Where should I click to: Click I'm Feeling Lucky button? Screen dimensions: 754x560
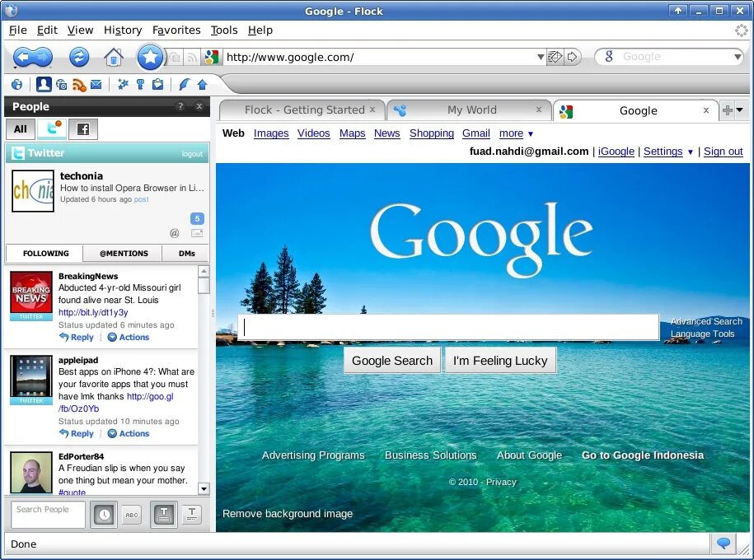coord(500,361)
